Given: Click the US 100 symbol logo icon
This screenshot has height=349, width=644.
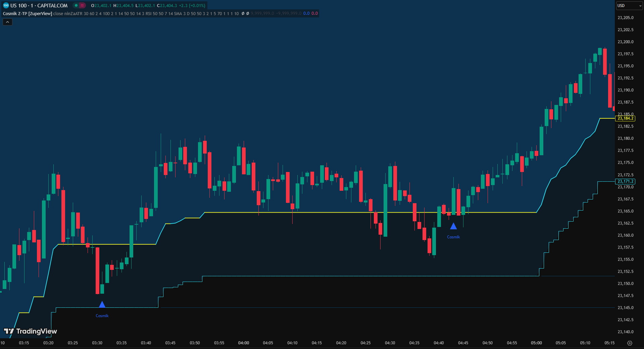Looking at the screenshot, I should click(6, 5).
